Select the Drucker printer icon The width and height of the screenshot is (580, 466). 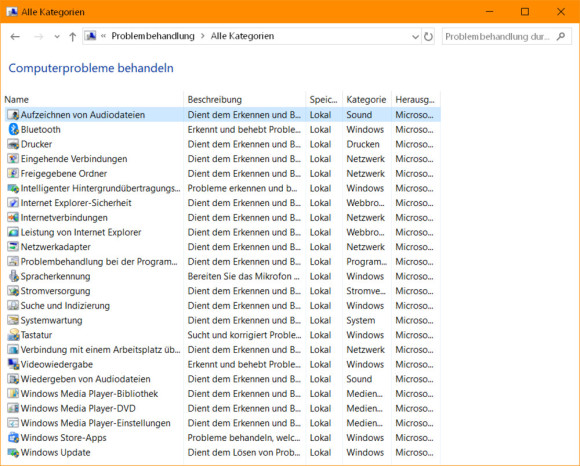pyautogui.click(x=13, y=144)
